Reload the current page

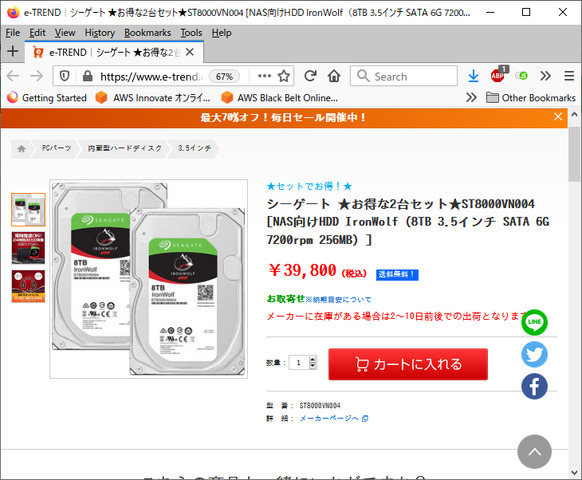tap(310, 76)
